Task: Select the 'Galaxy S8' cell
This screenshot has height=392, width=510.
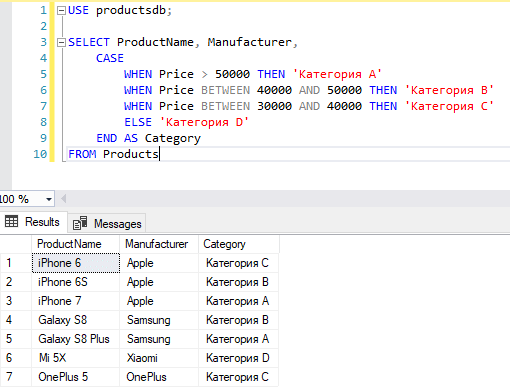Action: coord(76,320)
